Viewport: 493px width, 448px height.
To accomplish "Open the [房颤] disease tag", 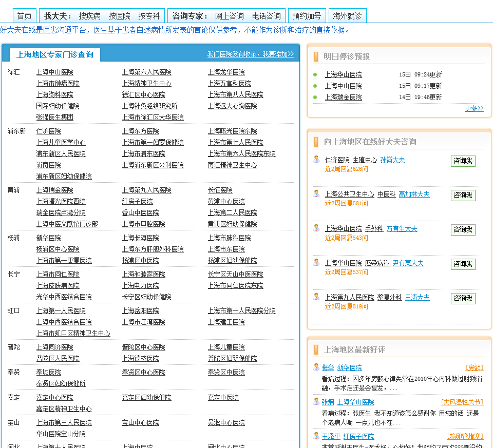I will 475,367.
